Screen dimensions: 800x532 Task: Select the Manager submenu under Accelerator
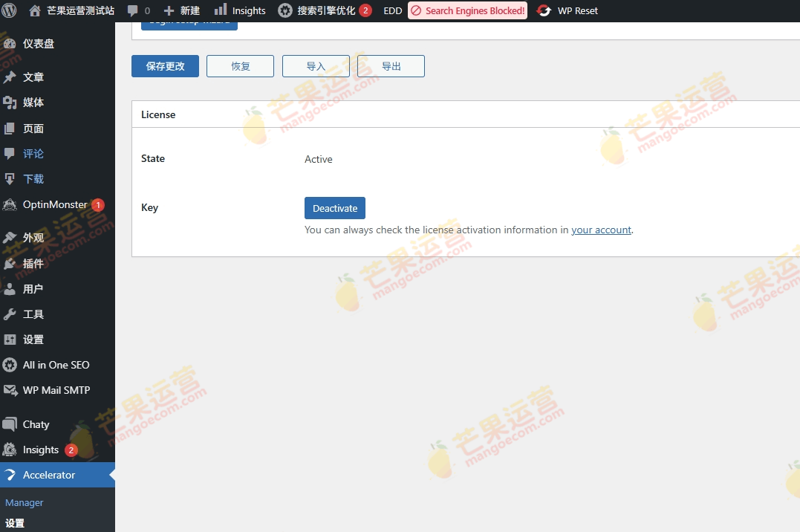(25, 502)
